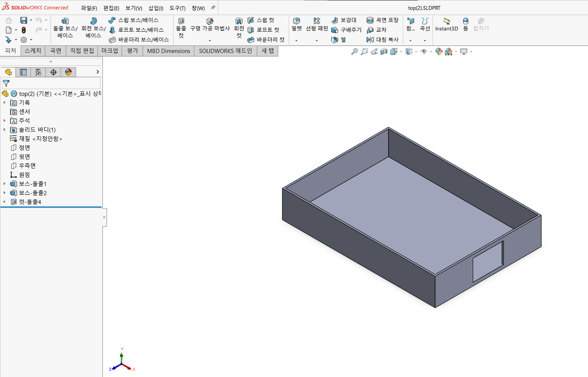Click Zoom to Fit magnifier in view toolbar
Screen dimensions: 588x377
coord(355,52)
